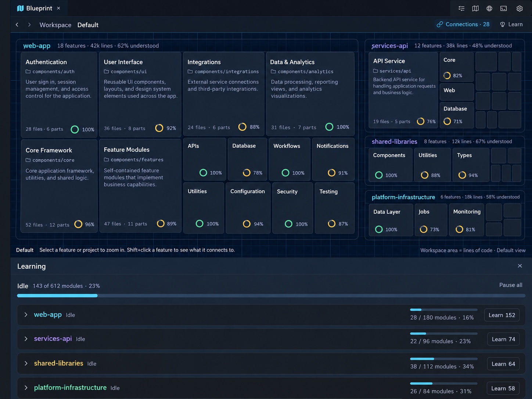Screen dimensions: 532x399
Task: Click Authentication's 100% progress ring
Action: [x=75, y=129]
